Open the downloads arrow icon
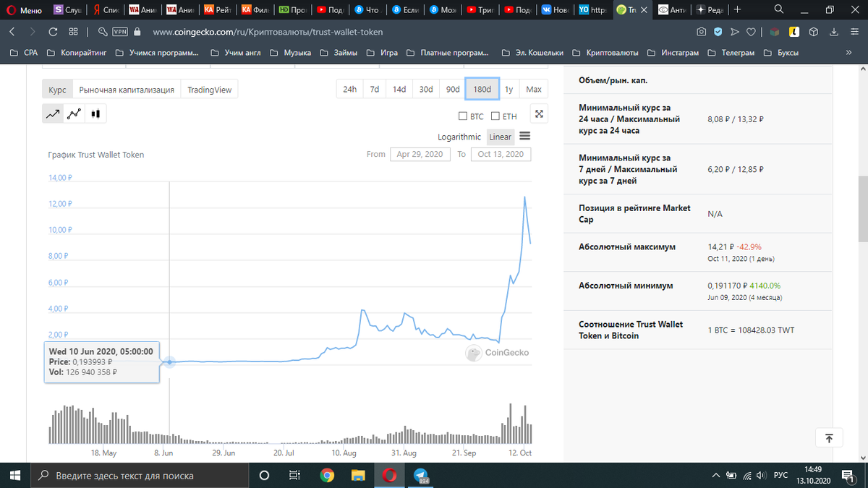The width and height of the screenshot is (868, 488). coord(834,32)
